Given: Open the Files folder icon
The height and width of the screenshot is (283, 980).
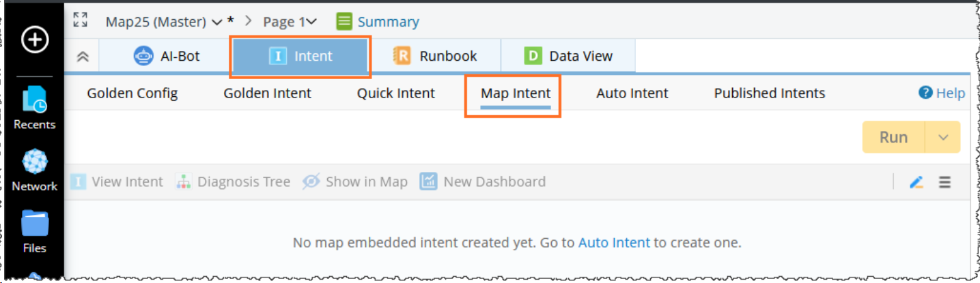Looking at the screenshot, I should [x=34, y=223].
